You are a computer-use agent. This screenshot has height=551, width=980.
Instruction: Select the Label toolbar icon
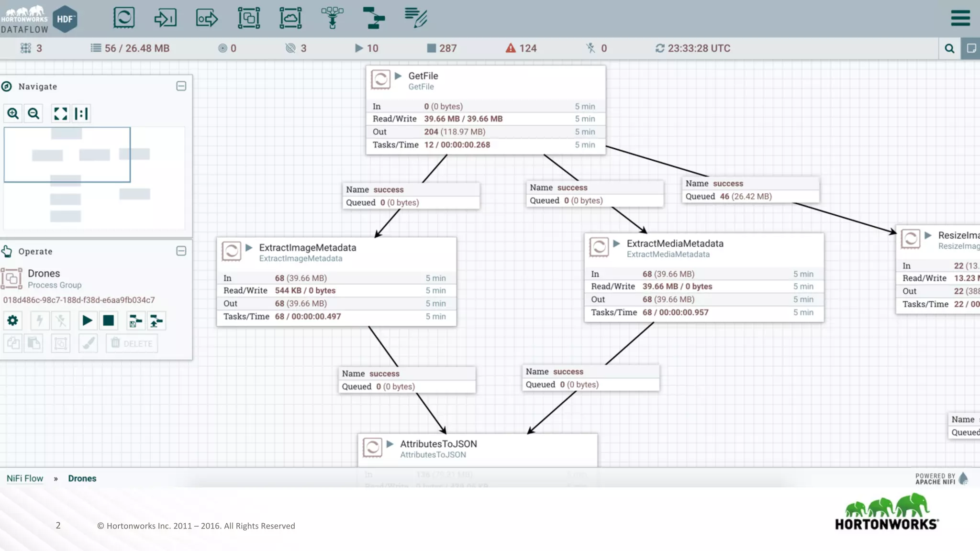415,18
